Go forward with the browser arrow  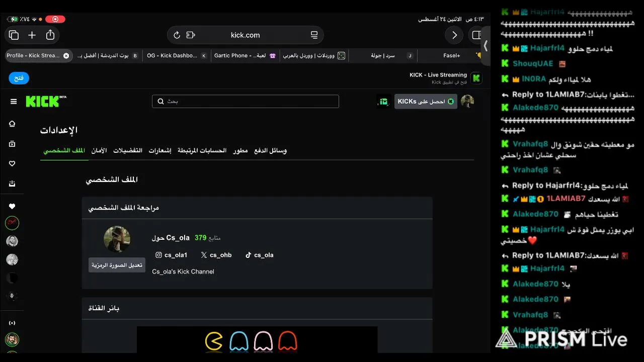454,35
